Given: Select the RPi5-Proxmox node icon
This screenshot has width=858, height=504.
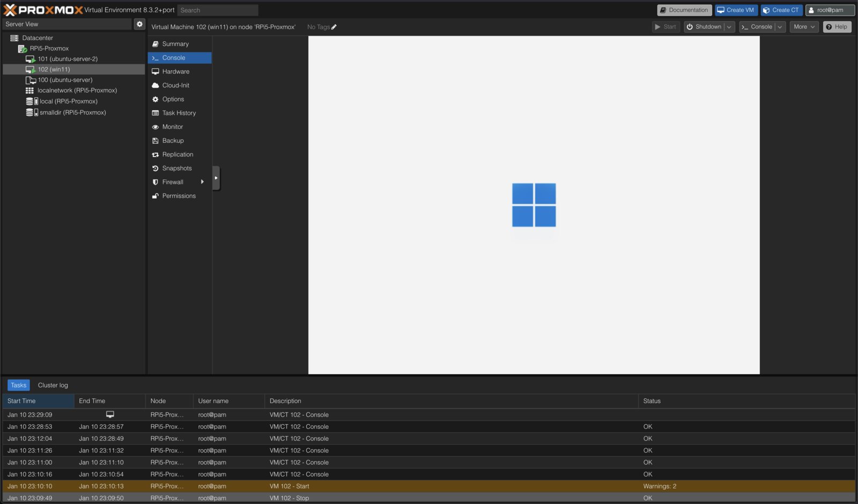Looking at the screenshot, I should pyautogui.click(x=23, y=48).
